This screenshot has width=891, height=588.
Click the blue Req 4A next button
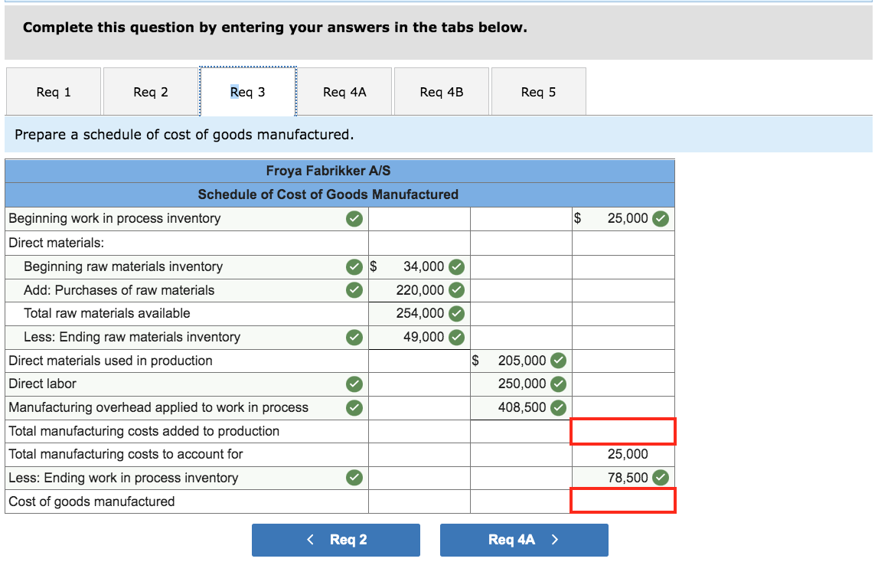click(x=524, y=540)
